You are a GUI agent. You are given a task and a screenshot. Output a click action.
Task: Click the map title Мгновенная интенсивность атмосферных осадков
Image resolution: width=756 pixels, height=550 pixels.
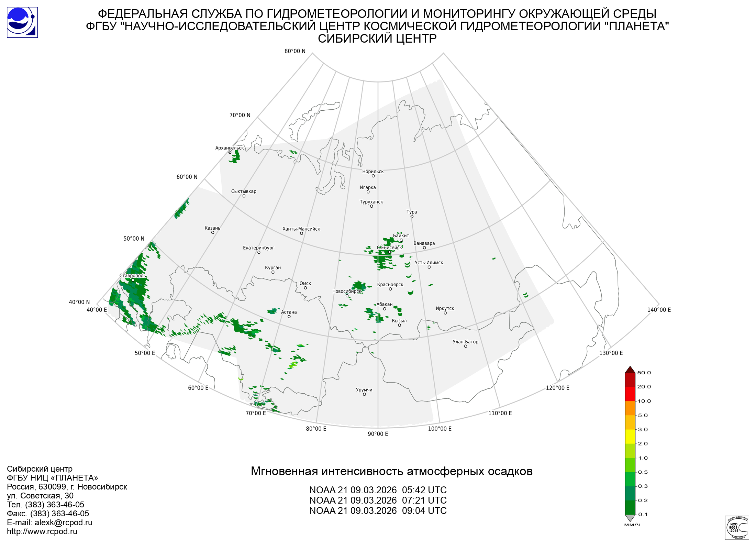click(391, 471)
